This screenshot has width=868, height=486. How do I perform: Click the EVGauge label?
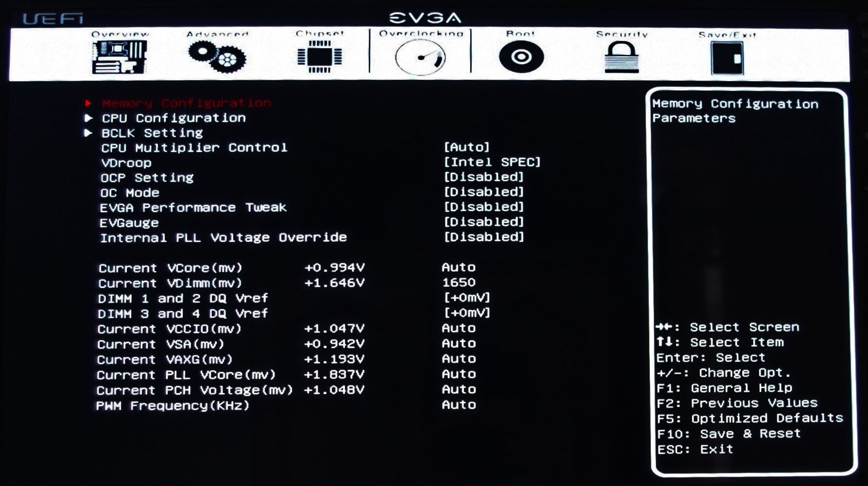coord(129,223)
